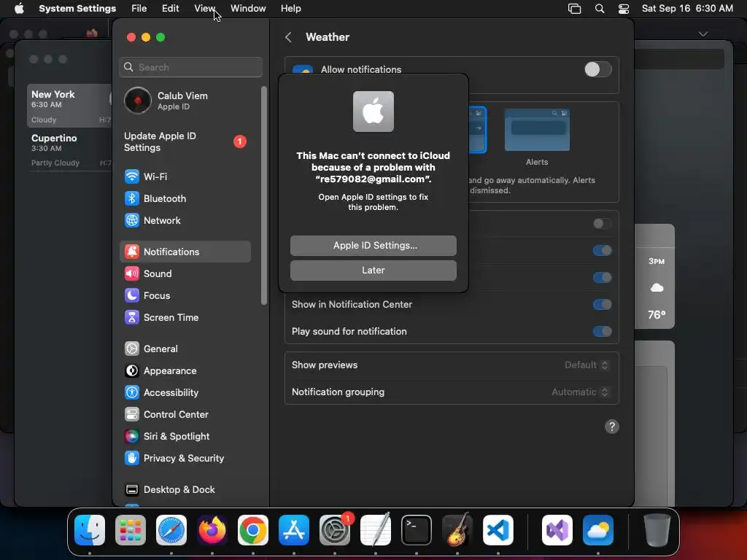The image size is (747, 560).
Task: Toggle Show in Notification Center switch
Action: point(602,304)
